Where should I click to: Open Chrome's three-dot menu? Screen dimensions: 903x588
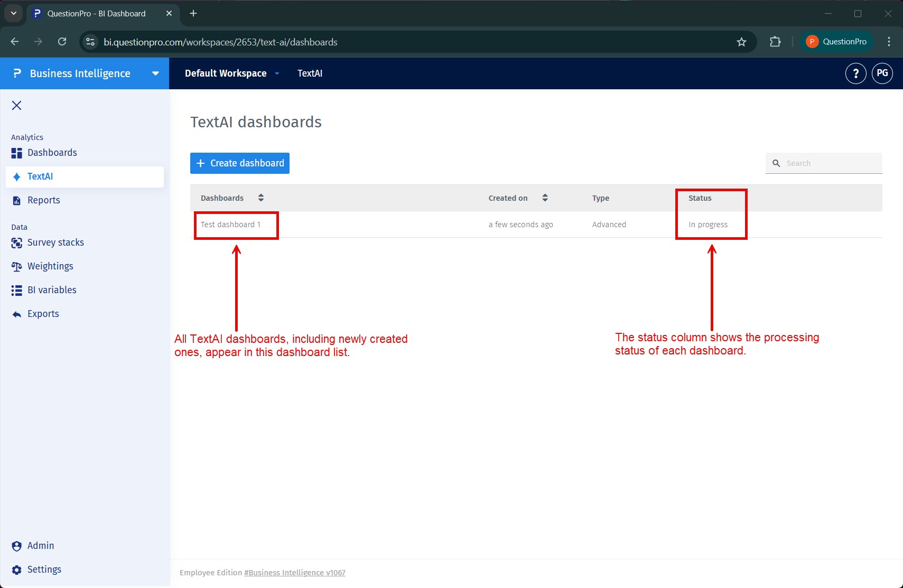tap(889, 42)
